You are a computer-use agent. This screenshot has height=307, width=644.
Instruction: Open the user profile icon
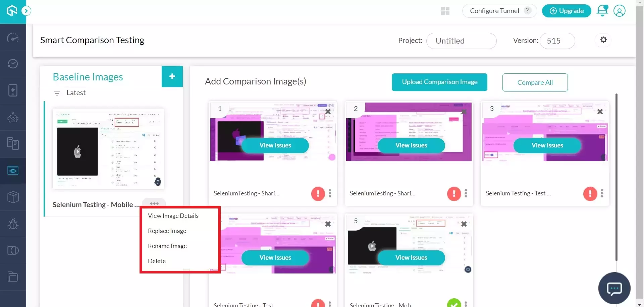[619, 11]
